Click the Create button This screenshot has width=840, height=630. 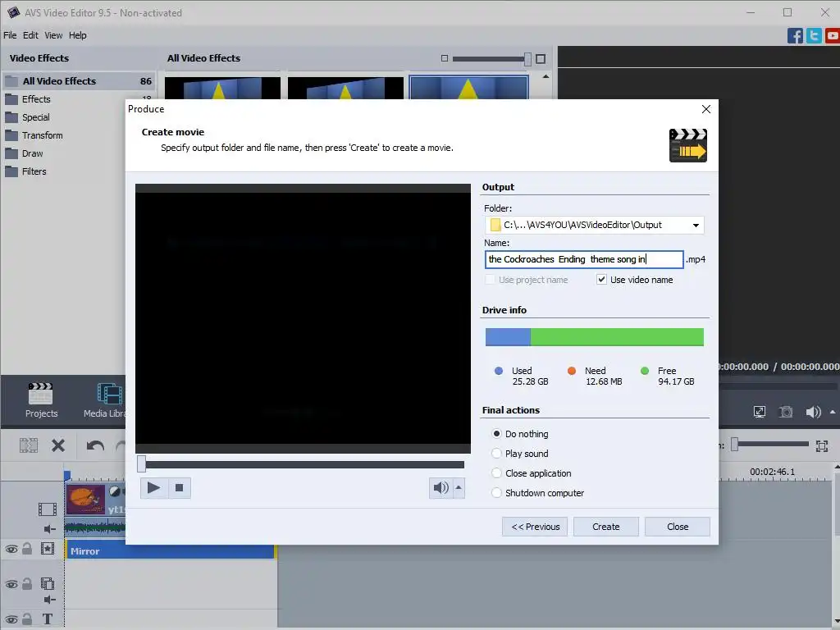coord(606,527)
